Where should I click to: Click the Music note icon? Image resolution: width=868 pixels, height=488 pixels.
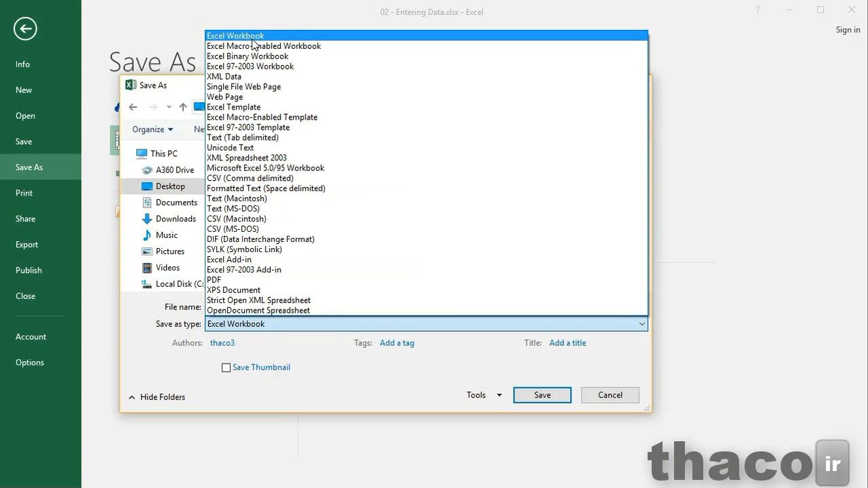tap(147, 235)
